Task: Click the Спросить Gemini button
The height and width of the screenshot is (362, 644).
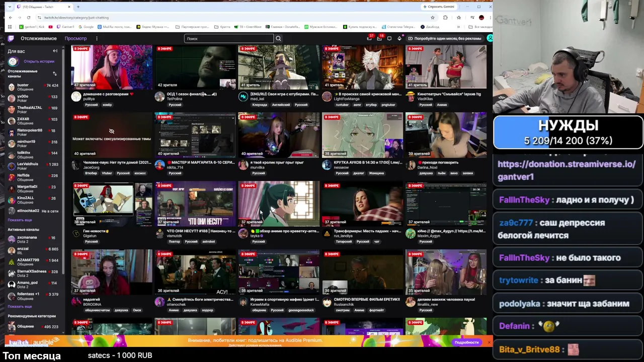Action: (x=439, y=7)
